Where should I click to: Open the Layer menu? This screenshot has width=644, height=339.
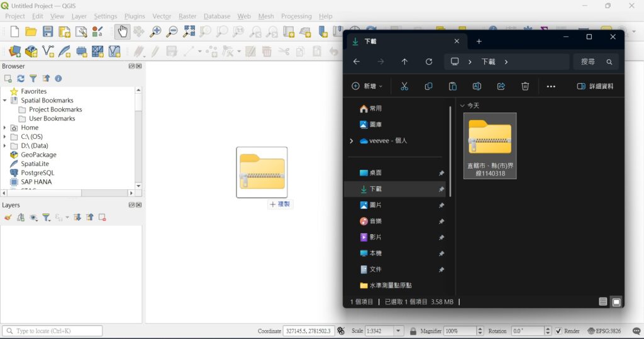tap(79, 16)
